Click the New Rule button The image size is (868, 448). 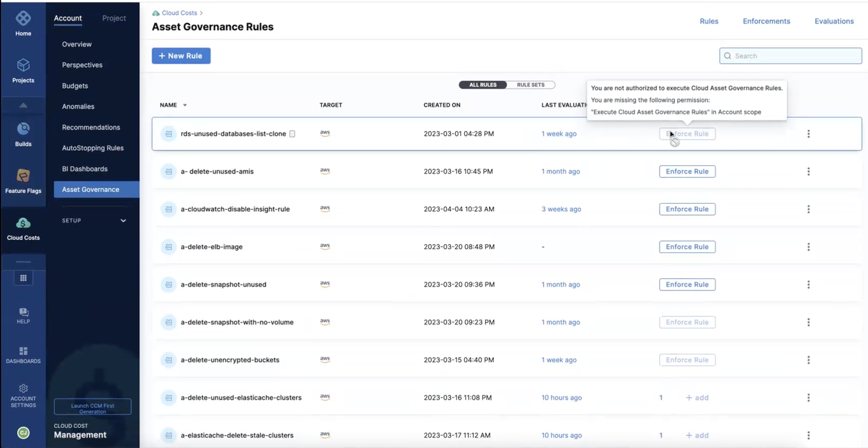point(181,56)
